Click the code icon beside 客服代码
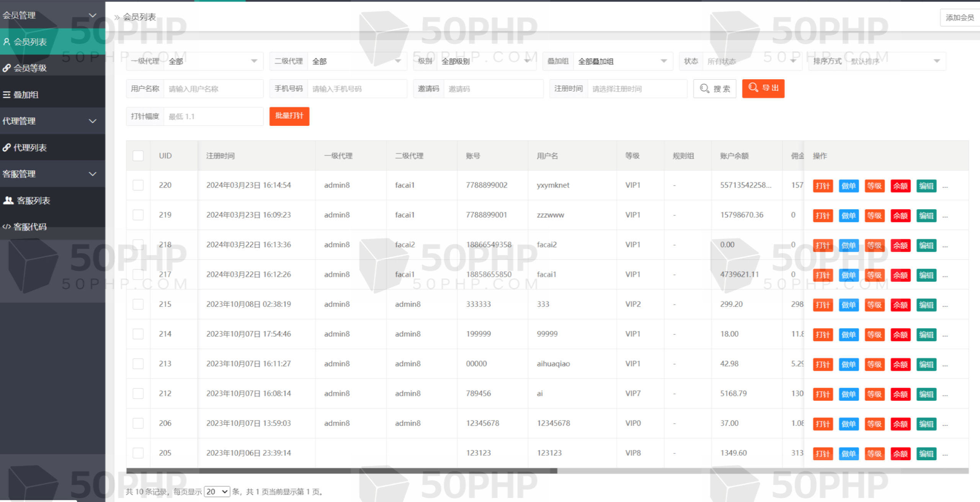Viewport: 980px width, 502px height. pyautogui.click(x=7, y=227)
